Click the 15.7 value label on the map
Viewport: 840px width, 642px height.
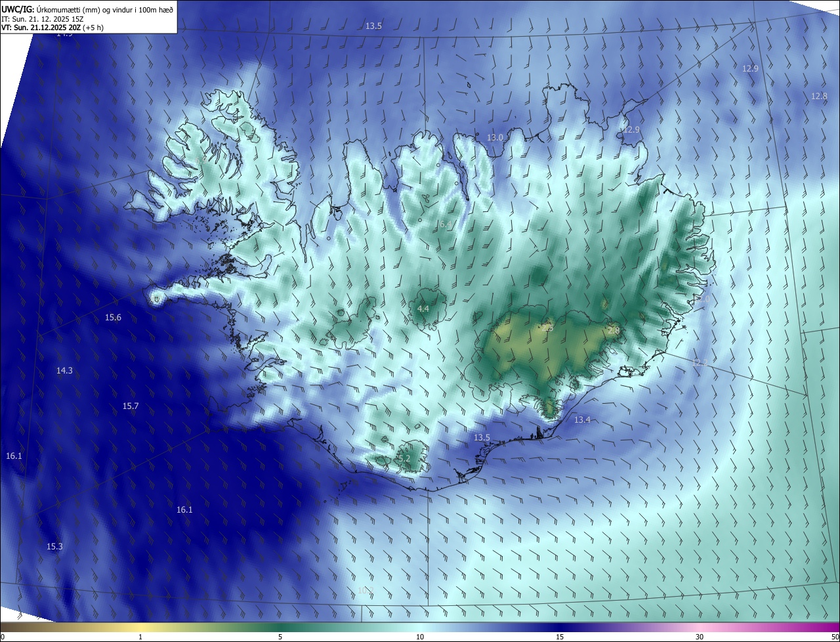coord(131,406)
